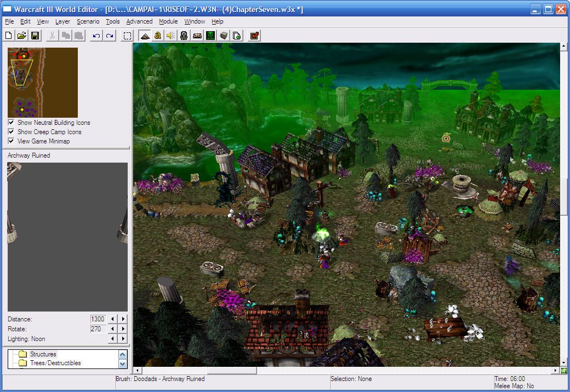Image resolution: width=570 pixels, height=392 pixels.
Task: Click the Rotate value field
Action: pyautogui.click(x=98, y=329)
